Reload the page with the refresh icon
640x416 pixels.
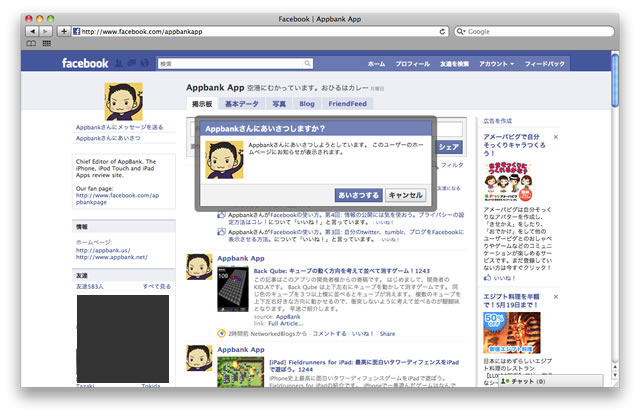(x=442, y=31)
